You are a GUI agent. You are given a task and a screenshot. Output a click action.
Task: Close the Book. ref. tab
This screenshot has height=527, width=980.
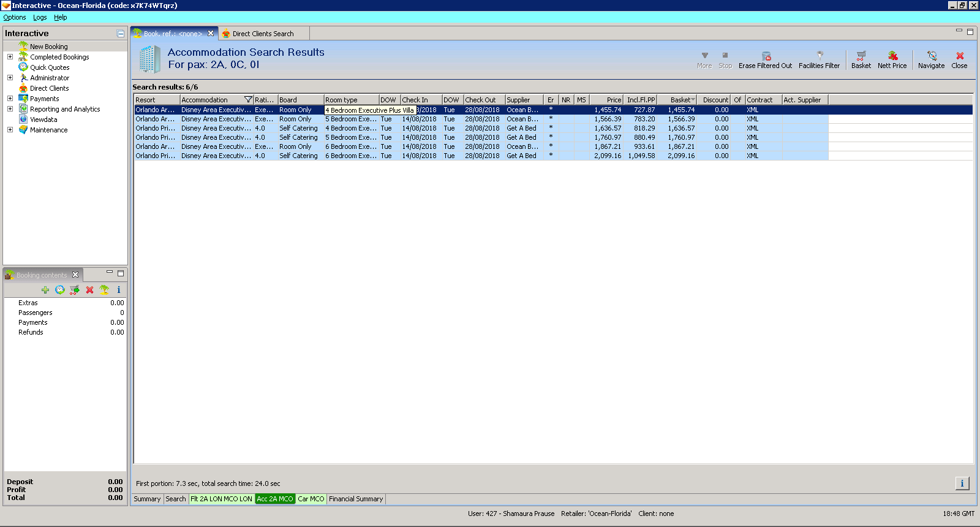coord(211,34)
